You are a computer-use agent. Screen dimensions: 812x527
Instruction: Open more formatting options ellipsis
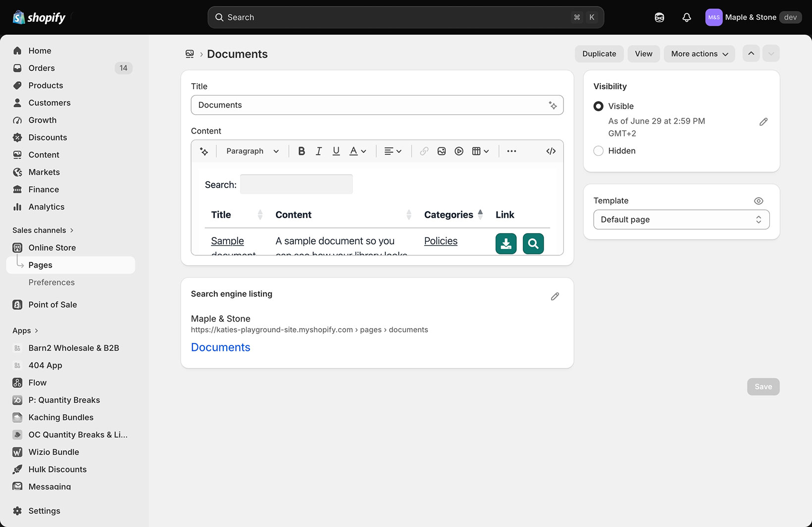click(x=511, y=151)
